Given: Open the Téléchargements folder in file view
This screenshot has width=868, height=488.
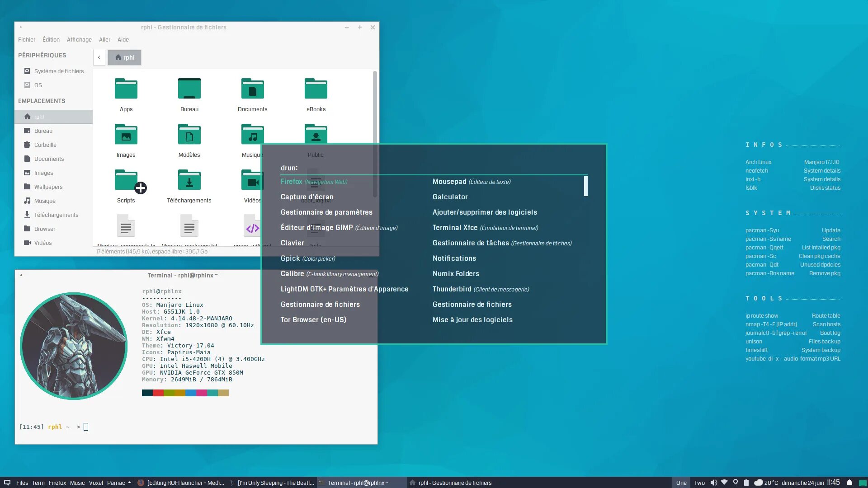Looking at the screenshot, I should [189, 180].
